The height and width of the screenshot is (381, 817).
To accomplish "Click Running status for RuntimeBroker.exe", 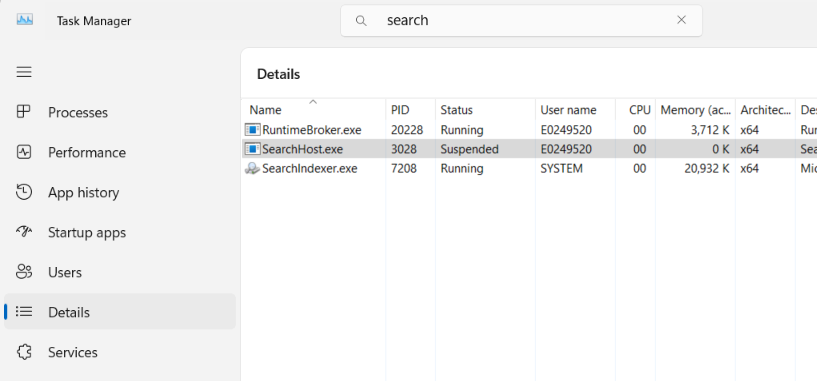I will (462, 130).
